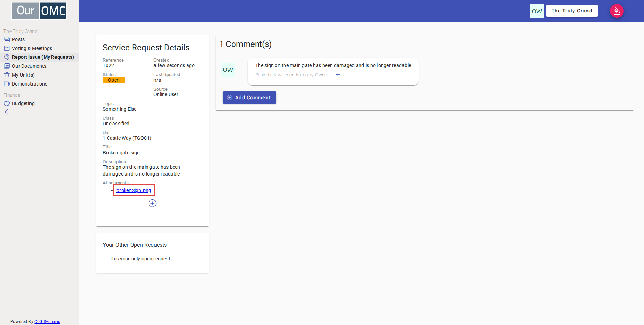
Task: Click the pink paint bucket theme icon
Action: pos(617,11)
